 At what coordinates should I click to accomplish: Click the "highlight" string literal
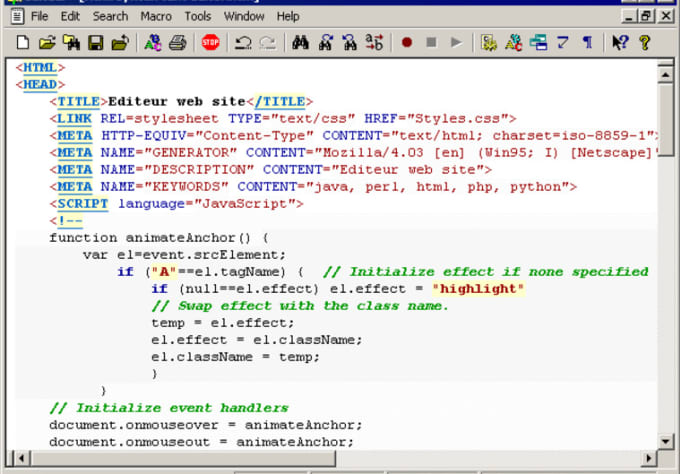click(x=478, y=289)
